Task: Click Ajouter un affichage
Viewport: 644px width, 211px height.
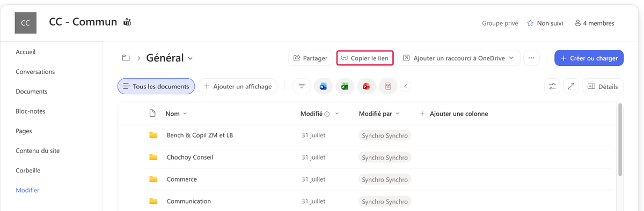Action: pos(238,86)
